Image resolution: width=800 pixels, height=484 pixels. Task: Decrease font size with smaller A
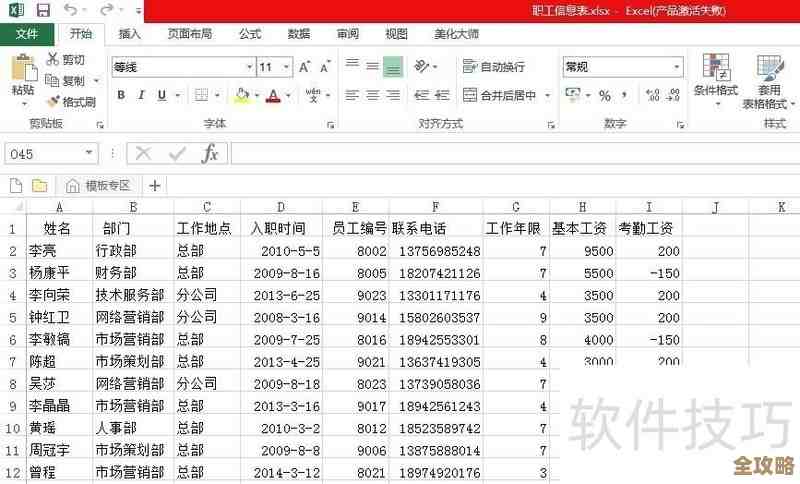click(325, 67)
